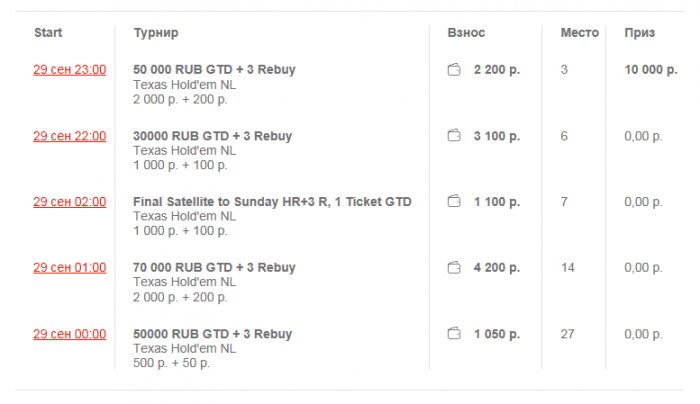
Task: Click the Взнос column header
Action: pyautogui.click(x=466, y=33)
